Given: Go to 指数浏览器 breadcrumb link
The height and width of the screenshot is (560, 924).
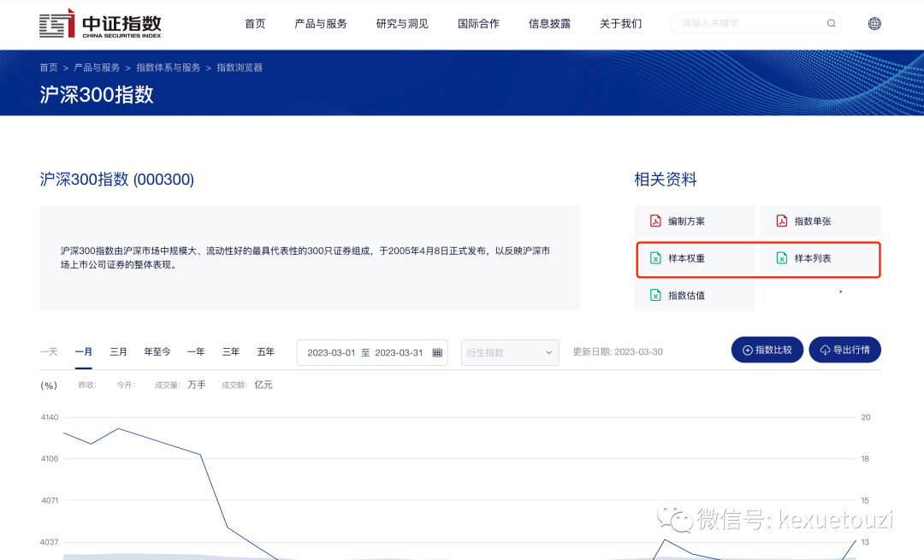Looking at the screenshot, I should [240, 68].
